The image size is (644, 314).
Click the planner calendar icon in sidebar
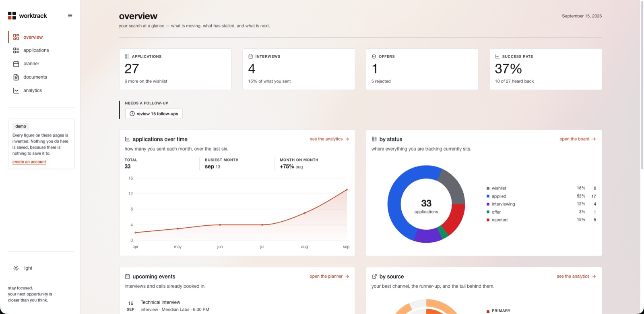click(16, 64)
